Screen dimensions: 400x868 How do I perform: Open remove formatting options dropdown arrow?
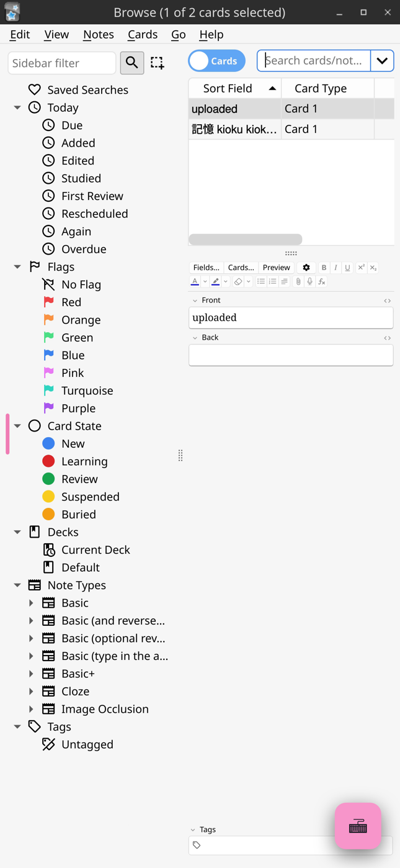click(249, 282)
